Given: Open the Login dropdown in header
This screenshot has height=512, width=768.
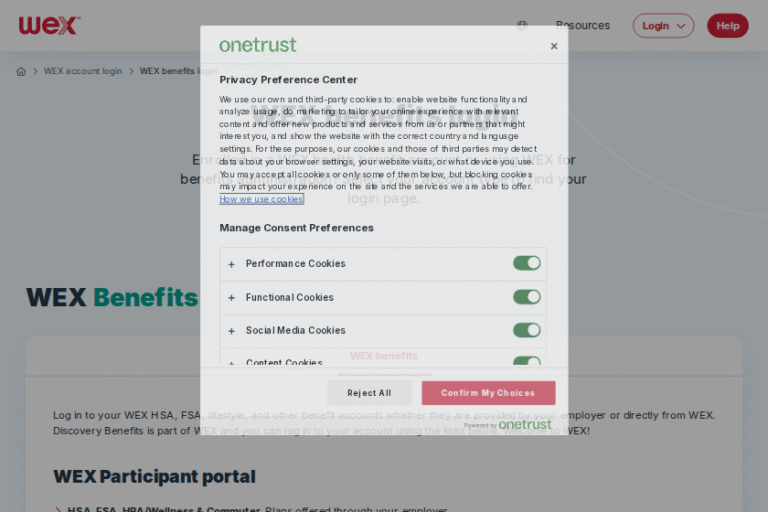Looking at the screenshot, I should [663, 26].
